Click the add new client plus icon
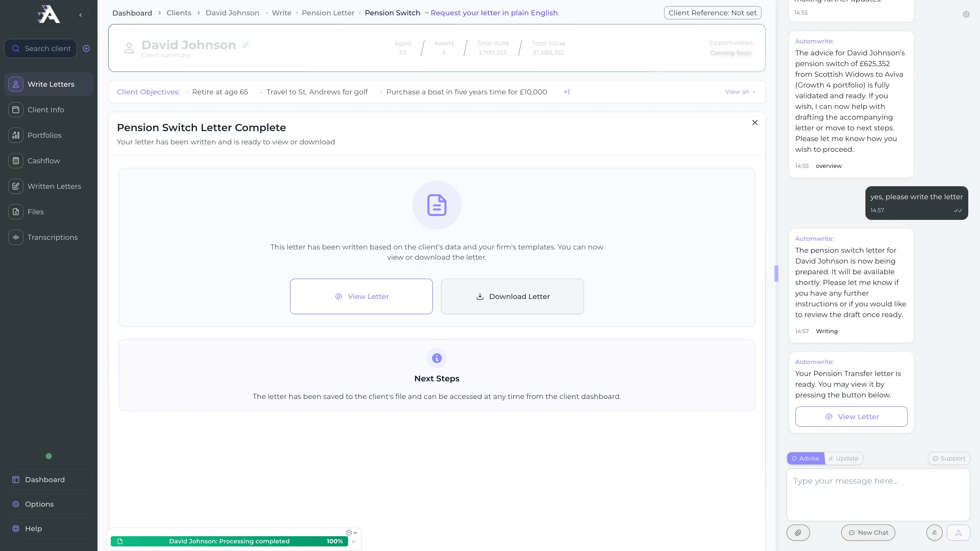 pyautogui.click(x=86, y=48)
